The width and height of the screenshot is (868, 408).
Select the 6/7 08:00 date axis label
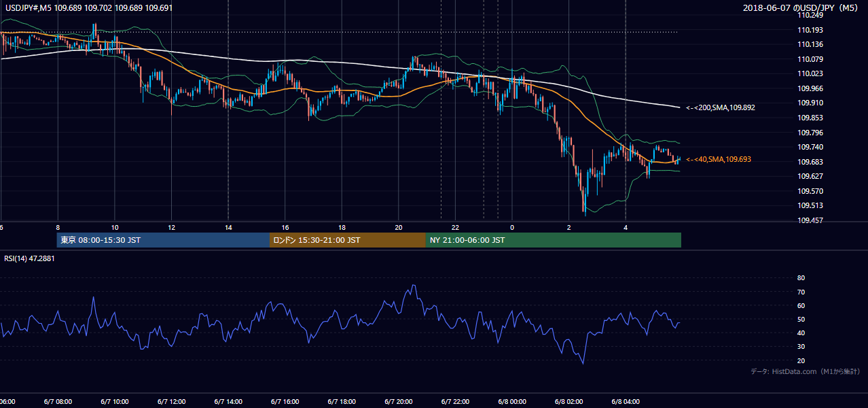[x=58, y=401]
